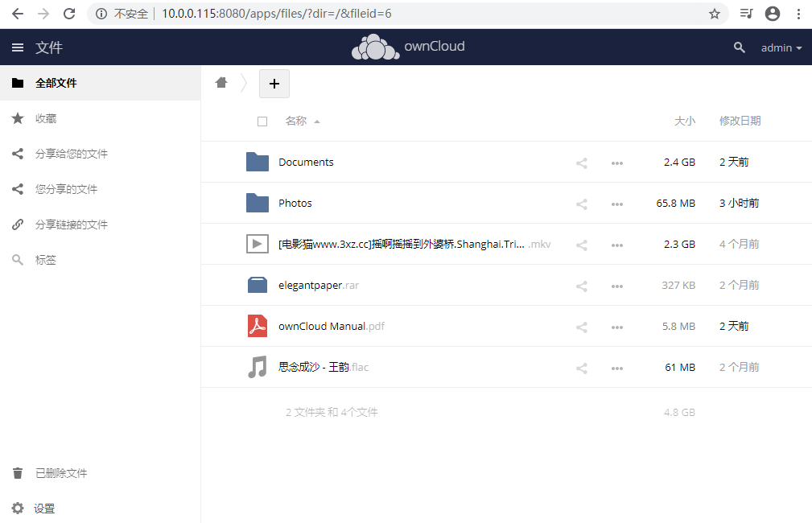Open more actions for flac file
This screenshot has width=812, height=523.
[x=616, y=369]
